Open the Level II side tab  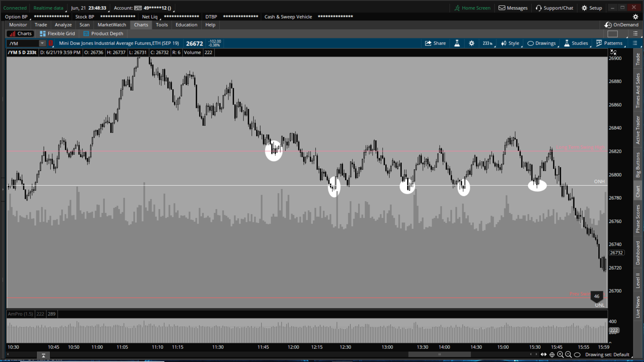[638, 281]
